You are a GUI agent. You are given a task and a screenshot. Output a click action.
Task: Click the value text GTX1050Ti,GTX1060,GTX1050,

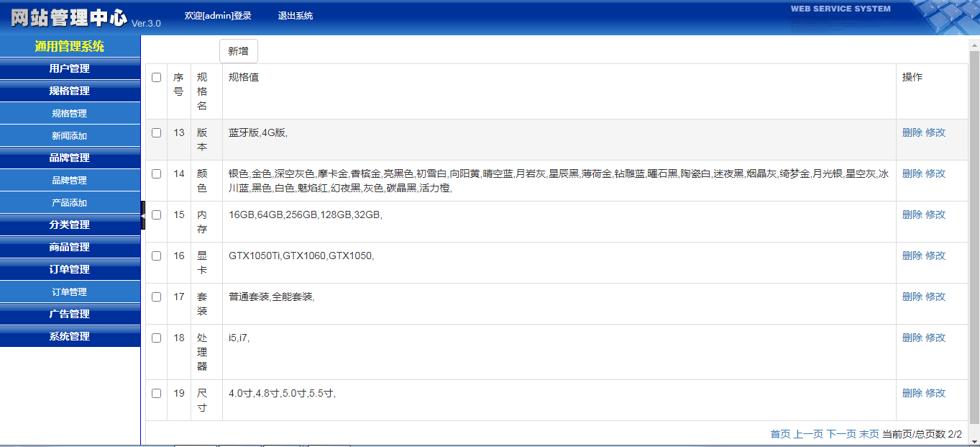click(x=301, y=256)
